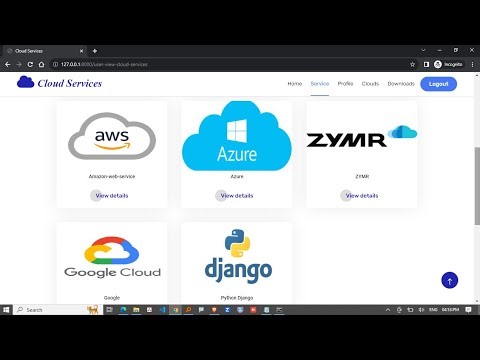Viewport: 480px width, 360px height.
Task: Click the taskbar Search box
Action: coord(57,310)
